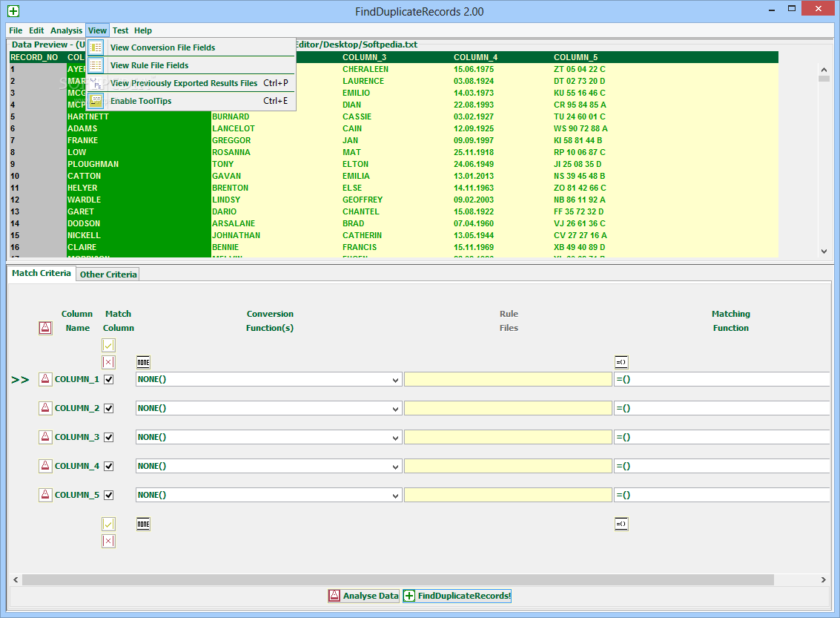Click the lower check-all match columns icon
This screenshot has width=840, height=618.
pos(109,525)
